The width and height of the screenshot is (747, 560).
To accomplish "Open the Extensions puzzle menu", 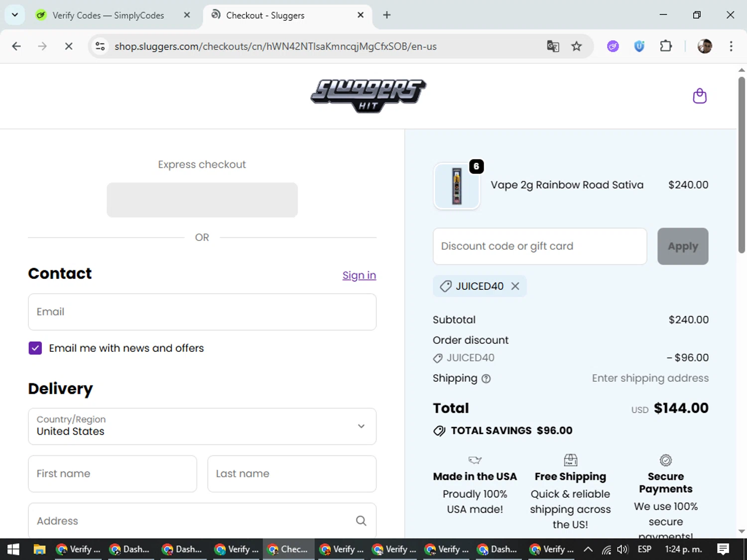I will click(x=666, y=46).
